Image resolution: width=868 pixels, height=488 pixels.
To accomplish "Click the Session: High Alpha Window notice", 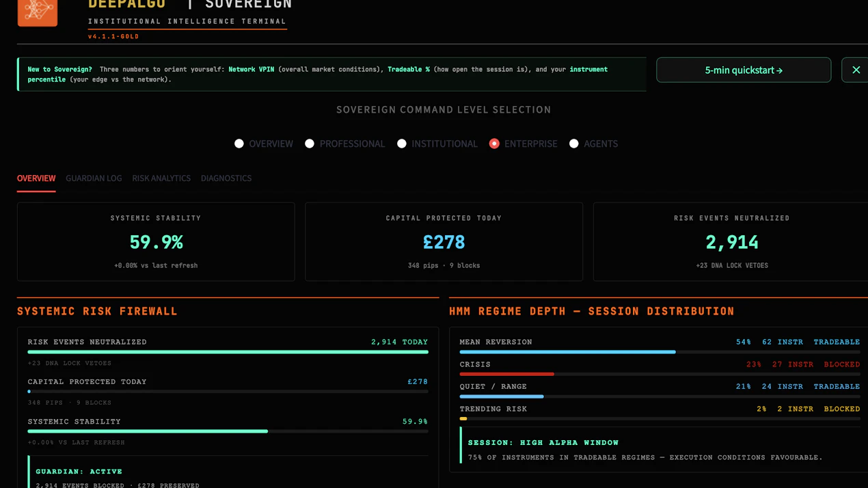I will tap(660, 445).
